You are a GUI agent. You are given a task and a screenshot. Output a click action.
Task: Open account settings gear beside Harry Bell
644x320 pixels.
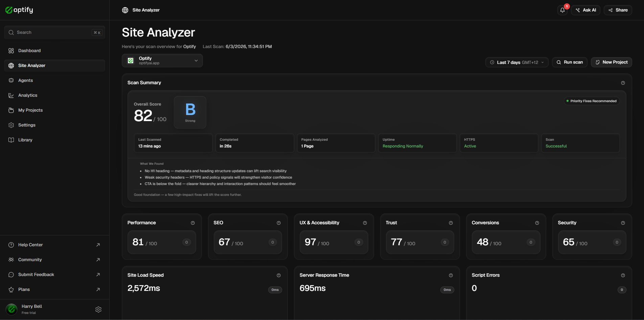coord(98,310)
